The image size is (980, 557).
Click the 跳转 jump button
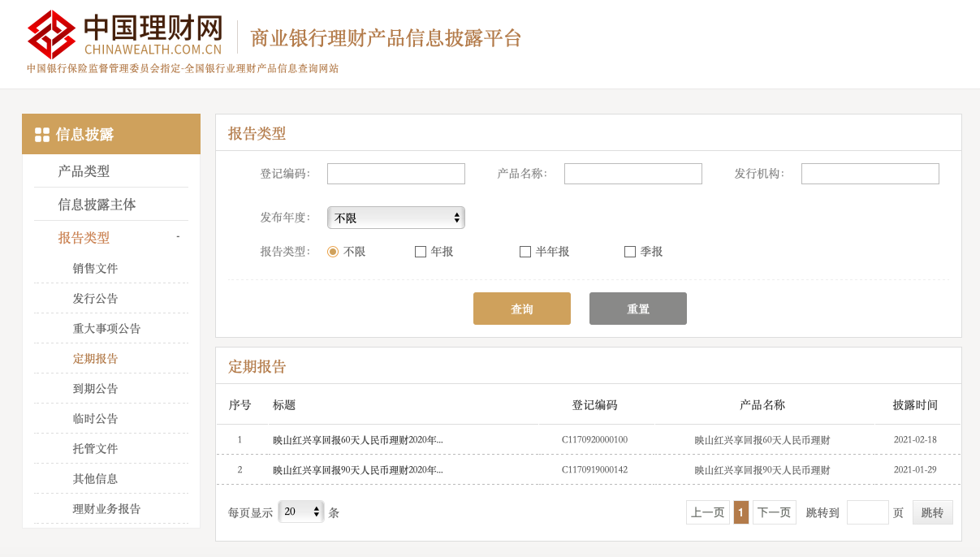pos(931,512)
